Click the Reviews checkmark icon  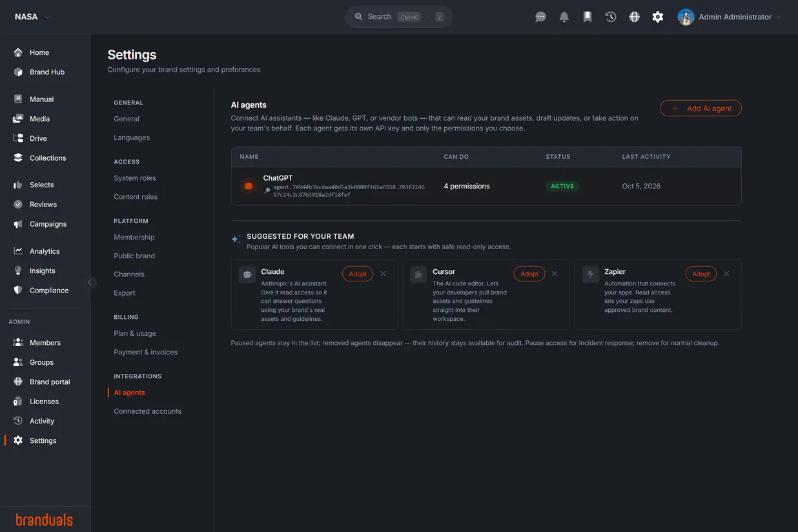tap(18, 204)
